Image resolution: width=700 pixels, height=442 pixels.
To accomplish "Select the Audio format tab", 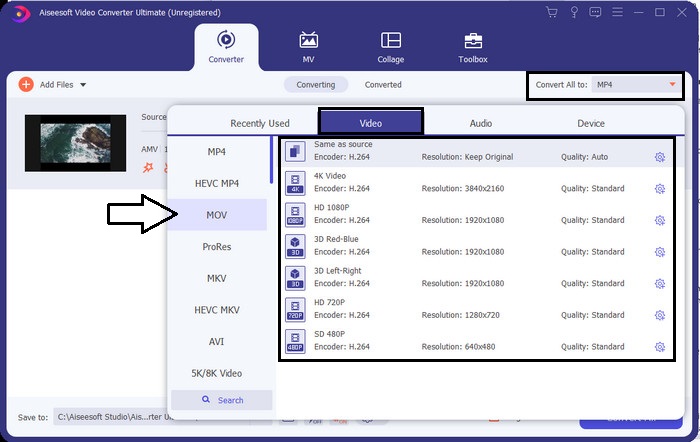I will (x=481, y=123).
